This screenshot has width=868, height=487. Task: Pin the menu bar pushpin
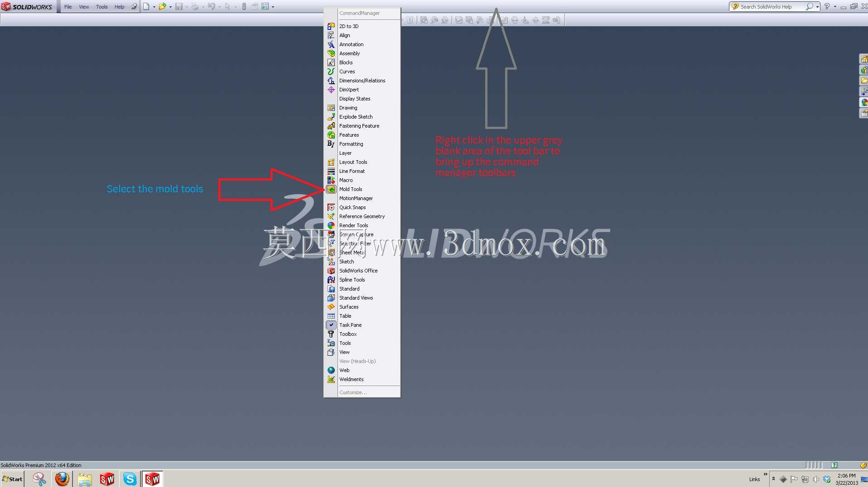134,7
